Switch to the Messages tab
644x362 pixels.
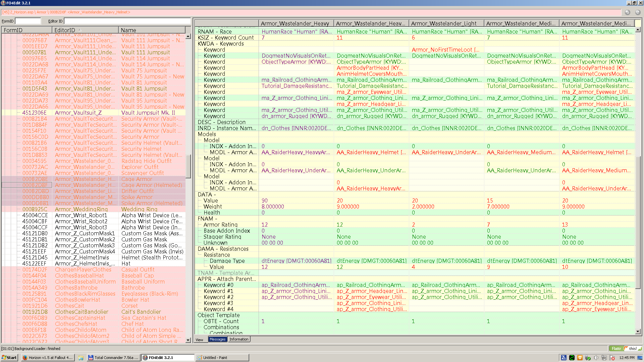(217, 339)
